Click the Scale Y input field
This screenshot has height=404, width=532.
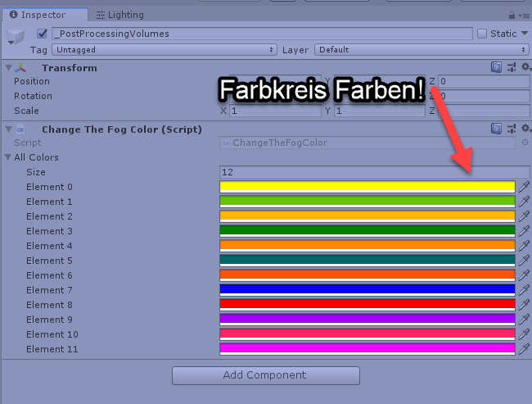379,111
